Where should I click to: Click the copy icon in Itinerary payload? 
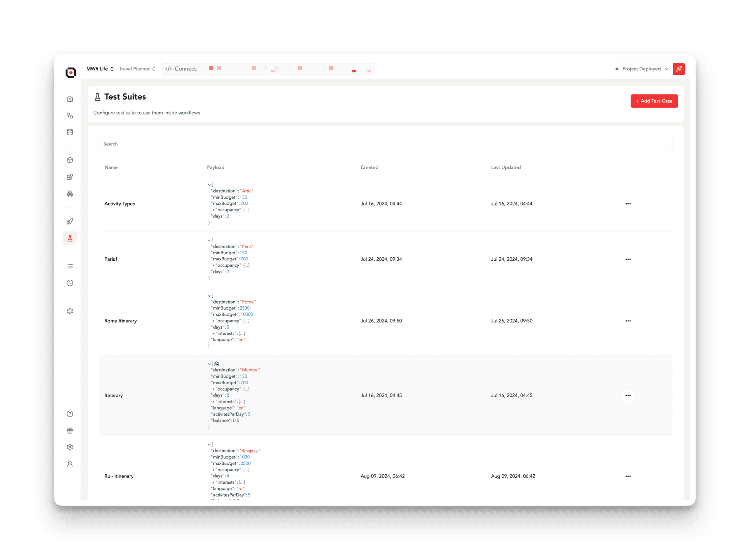(x=217, y=364)
